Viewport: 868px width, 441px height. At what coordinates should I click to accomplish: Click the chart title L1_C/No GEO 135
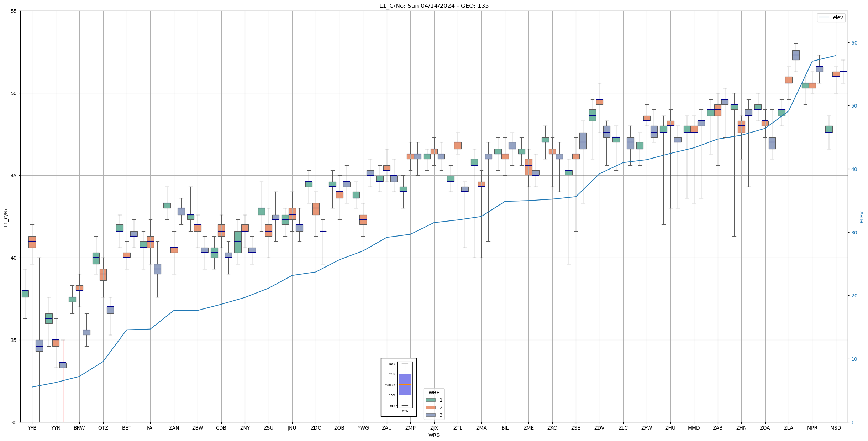click(434, 6)
